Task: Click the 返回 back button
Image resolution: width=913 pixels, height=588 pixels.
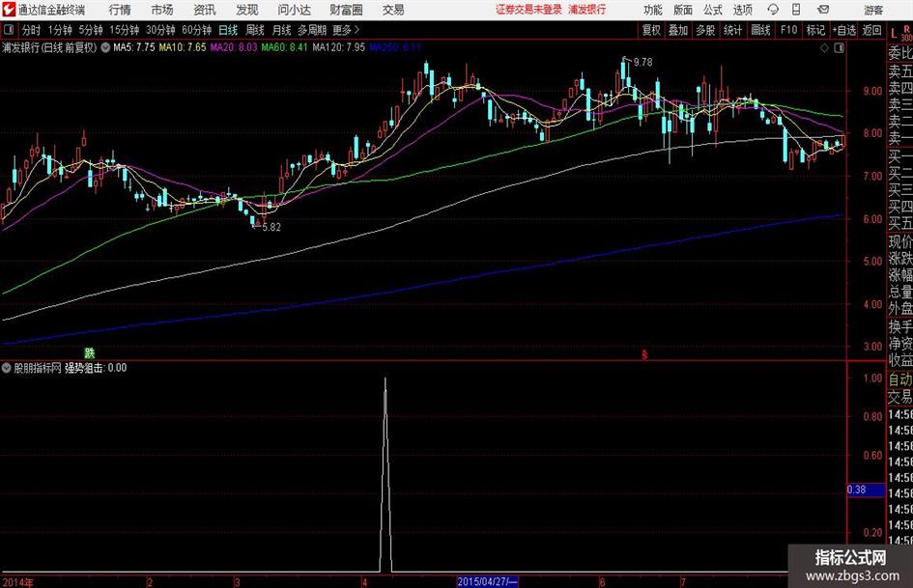Action: pos(871,30)
